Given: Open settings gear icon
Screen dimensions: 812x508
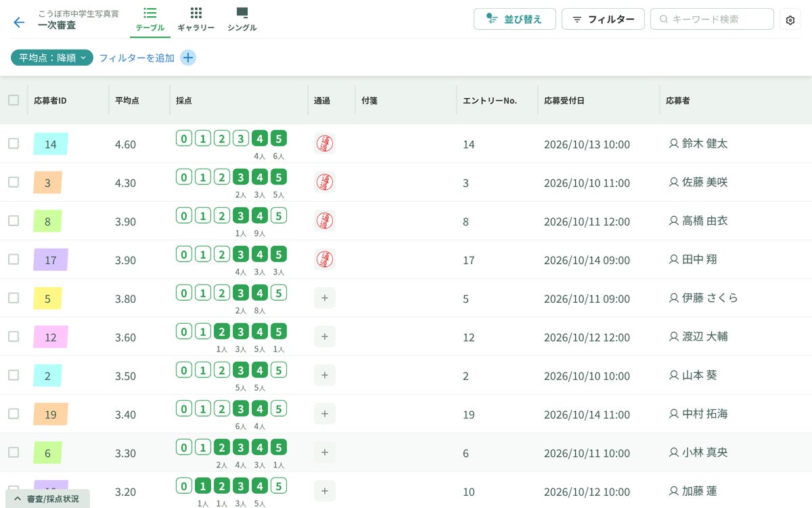Looking at the screenshot, I should tap(790, 20).
